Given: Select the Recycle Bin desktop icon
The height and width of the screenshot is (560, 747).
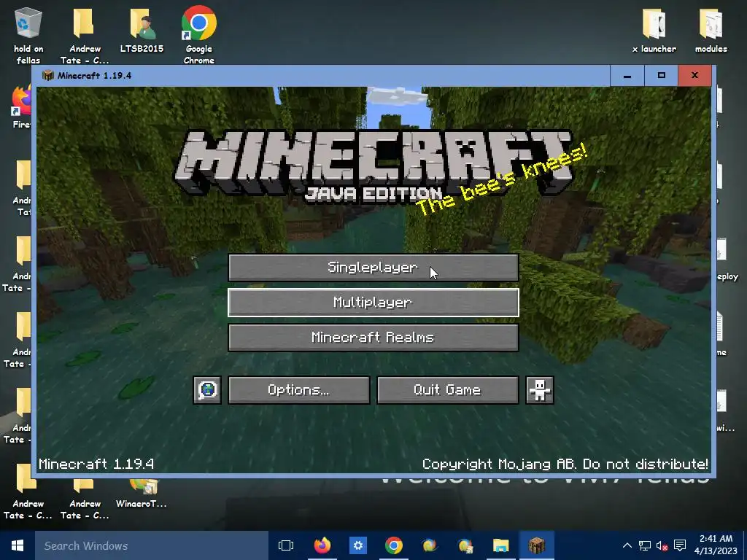Looking at the screenshot, I should tap(28, 35).
